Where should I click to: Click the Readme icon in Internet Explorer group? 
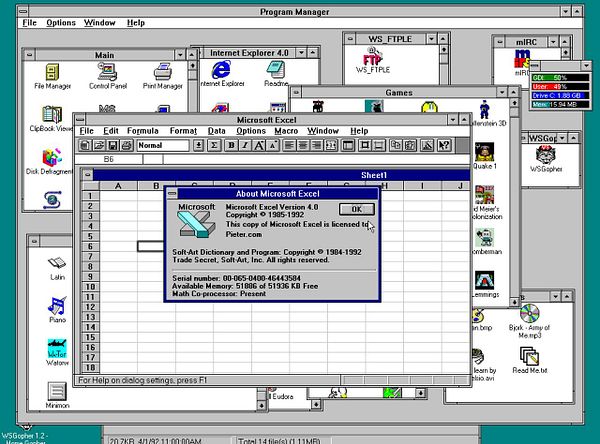[276, 74]
